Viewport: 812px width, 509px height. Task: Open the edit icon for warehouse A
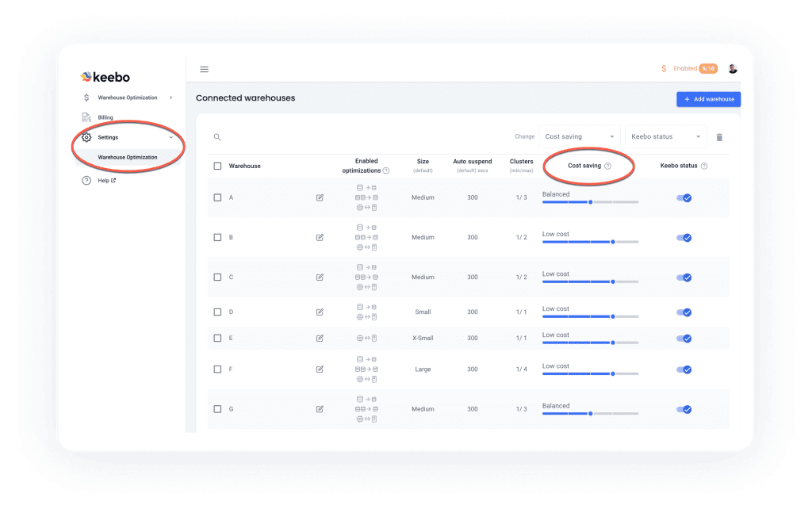[320, 197]
